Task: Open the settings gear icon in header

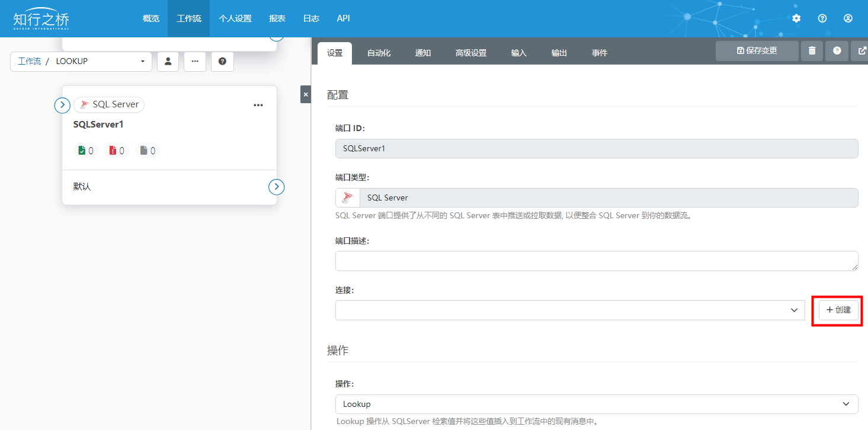Action: click(x=796, y=18)
